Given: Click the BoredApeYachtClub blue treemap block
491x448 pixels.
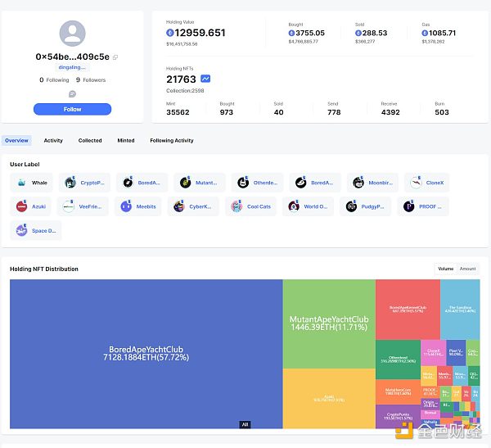Looking at the screenshot, I should pyautogui.click(x=146, y=352).
